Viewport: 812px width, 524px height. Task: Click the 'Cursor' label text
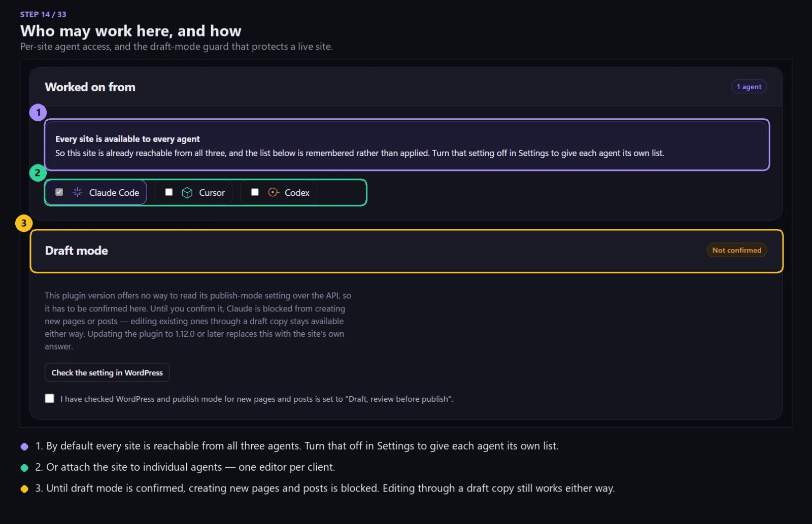pyautogui.click(x=212, y=193)
